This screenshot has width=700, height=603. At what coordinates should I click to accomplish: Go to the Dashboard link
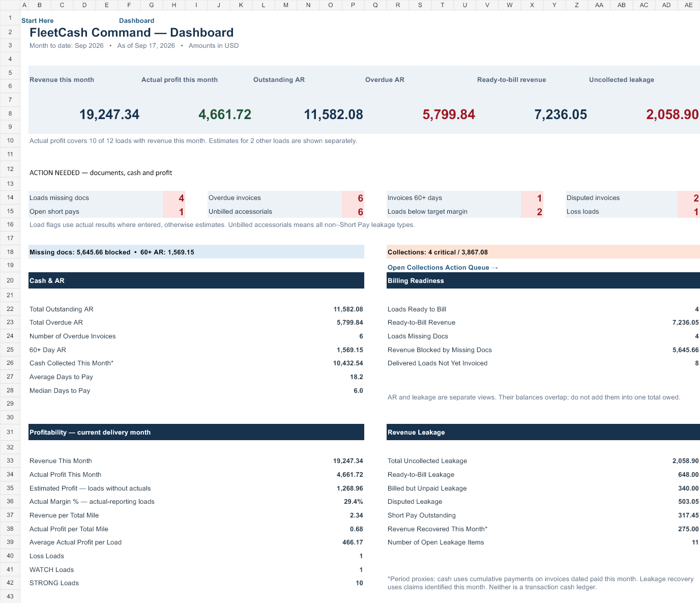[136, 21]
